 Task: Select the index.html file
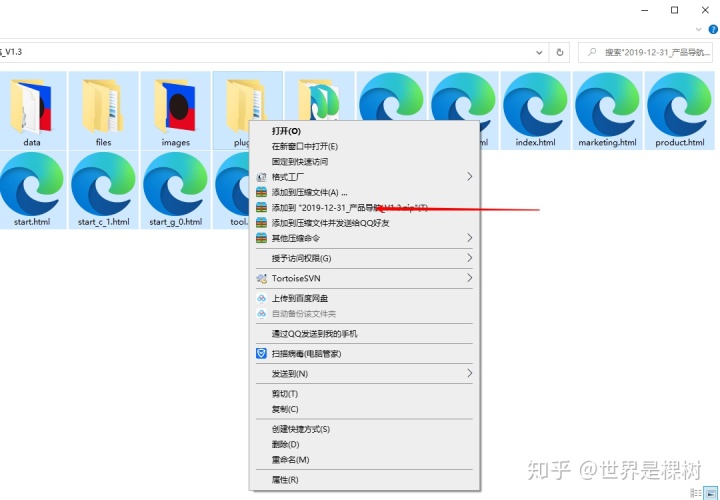click(535, 111)
